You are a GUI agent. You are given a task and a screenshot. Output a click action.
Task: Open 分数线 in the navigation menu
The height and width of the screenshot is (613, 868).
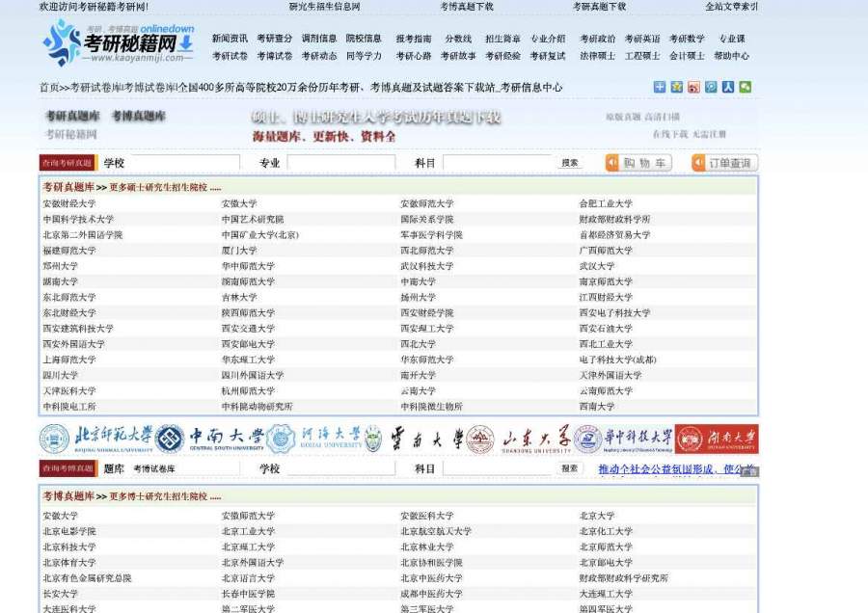click(x=458, y=39)
